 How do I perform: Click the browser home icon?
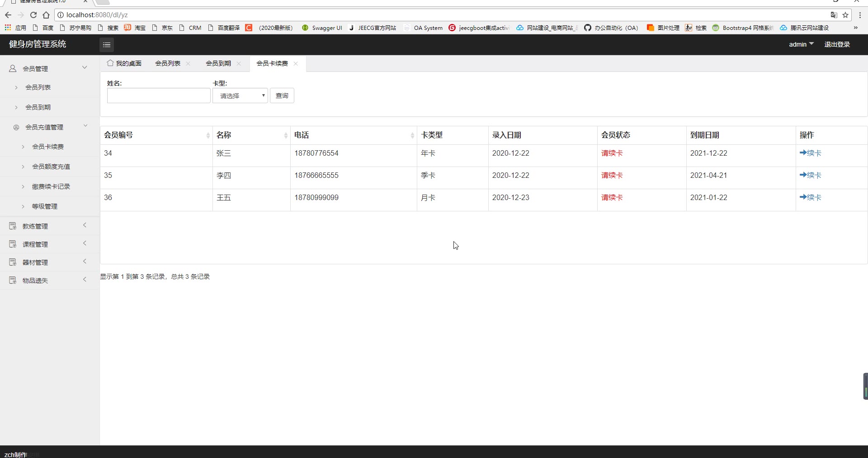coord(46,15)
